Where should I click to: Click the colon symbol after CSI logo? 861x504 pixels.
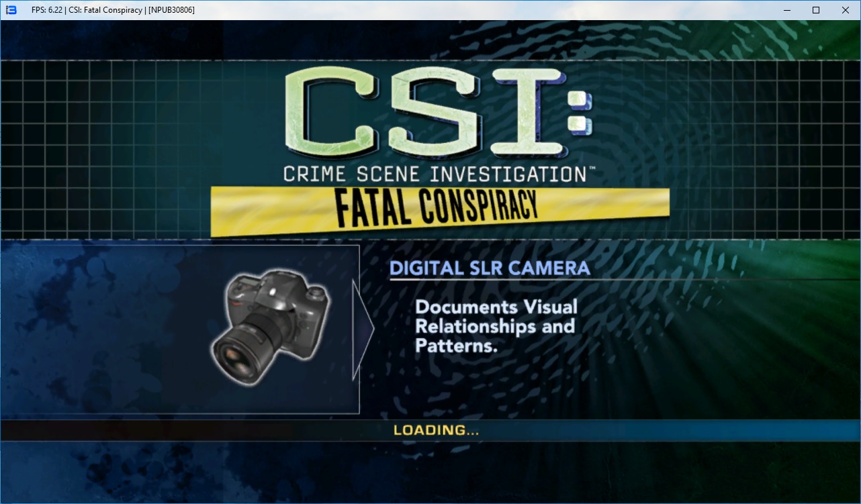pos(580,113)
